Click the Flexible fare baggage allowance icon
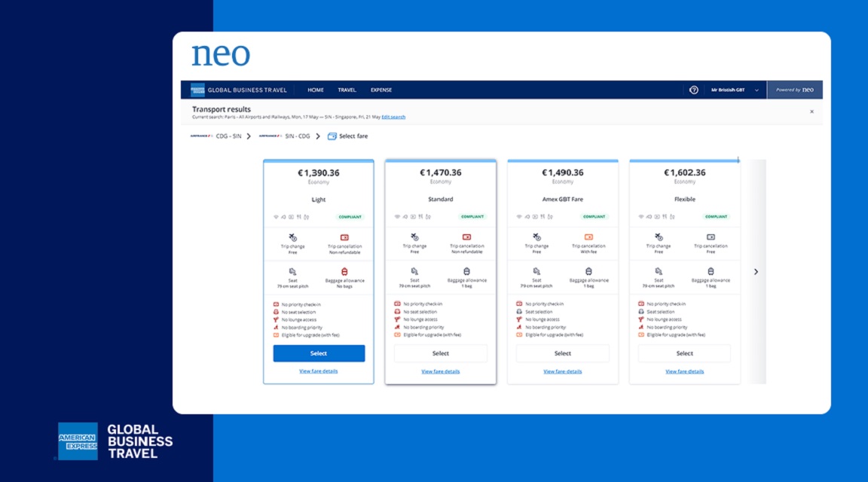868x482 pixels. click(711, 271)
